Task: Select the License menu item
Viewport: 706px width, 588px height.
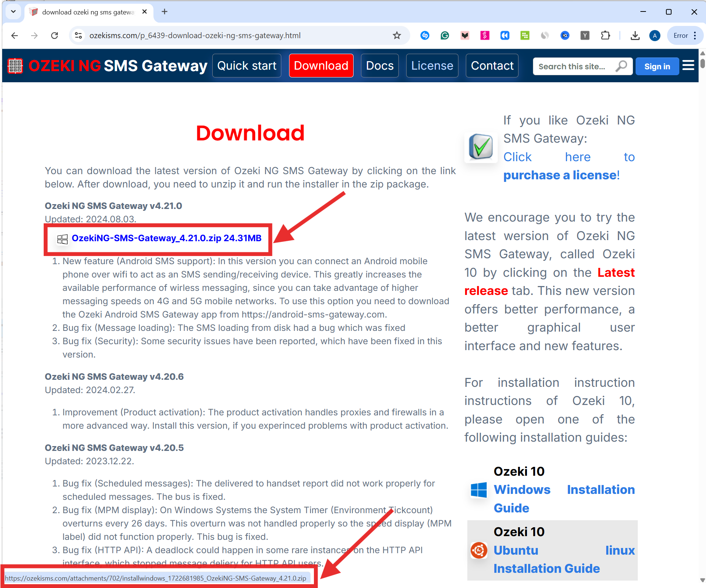Action: pyautogui.click(x=432, y=66)
